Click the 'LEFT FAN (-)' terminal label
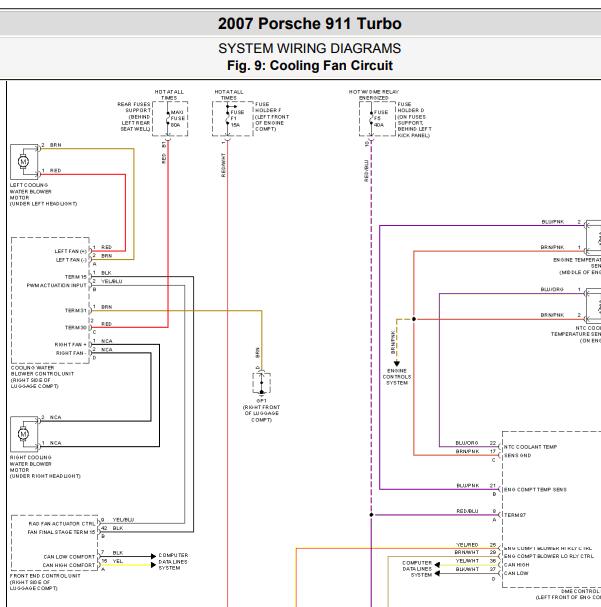Screen dimensions: 601x607 point(71,260)
